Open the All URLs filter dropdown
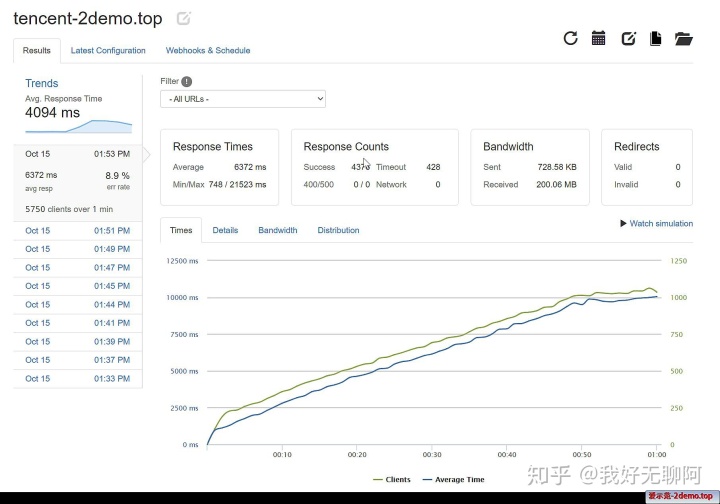This screenshot has height=504, width=720. pos(243,99)
